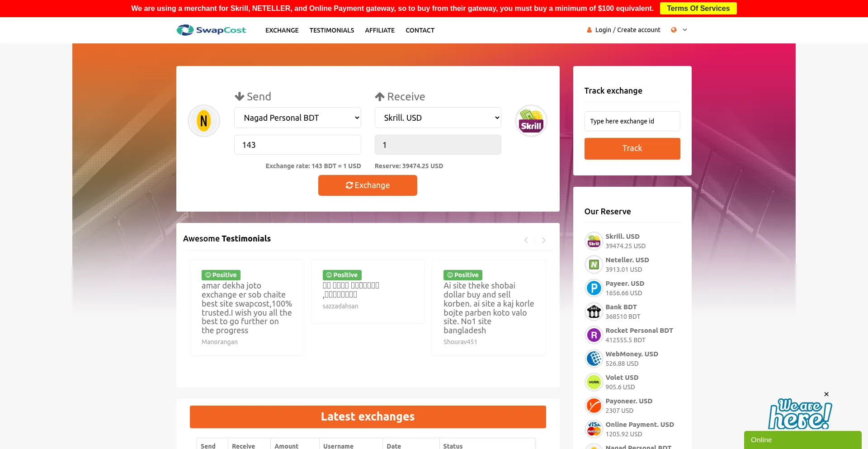This screenshot has height=449, width=868.
Task: Click Bank BDT reserve label
Action: click(621, 307)
